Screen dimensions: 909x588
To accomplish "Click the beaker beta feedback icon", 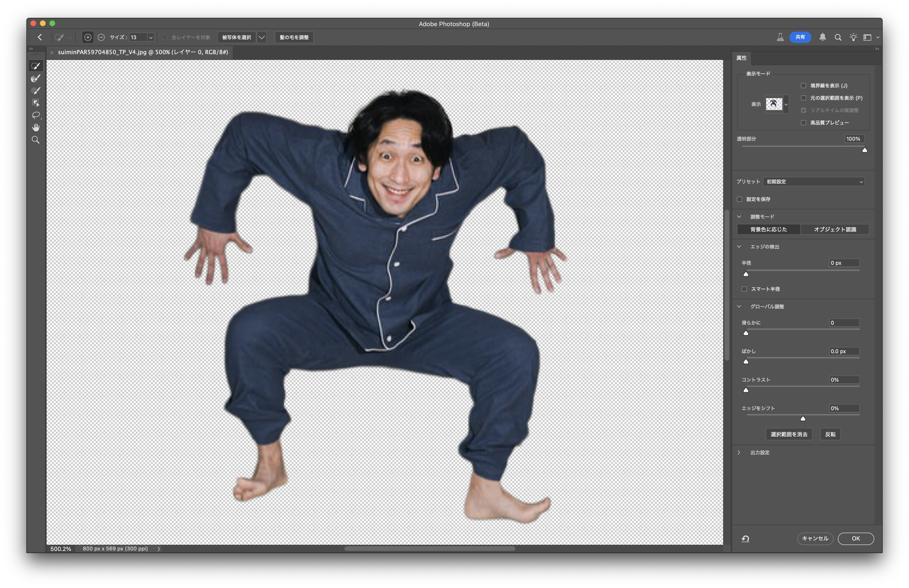I will click(x=780, y=37).
